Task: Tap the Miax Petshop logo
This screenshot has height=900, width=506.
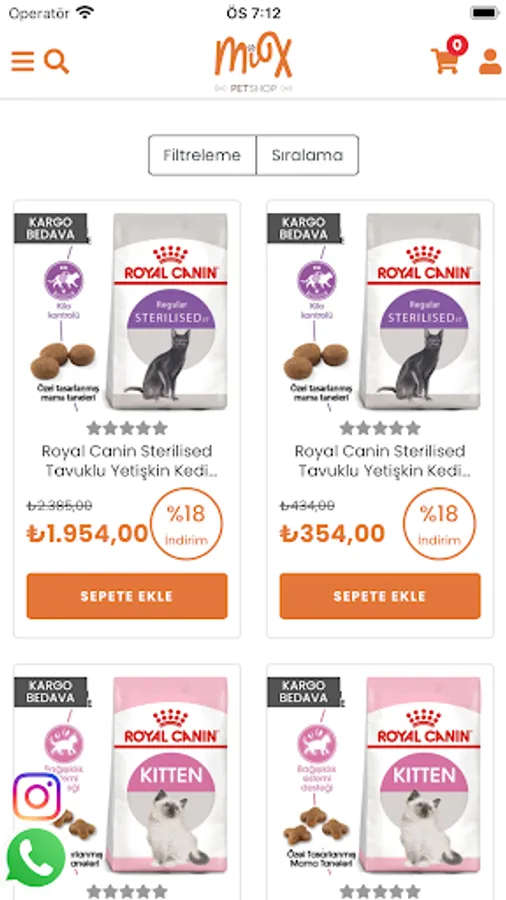Action: pos(253,62)
